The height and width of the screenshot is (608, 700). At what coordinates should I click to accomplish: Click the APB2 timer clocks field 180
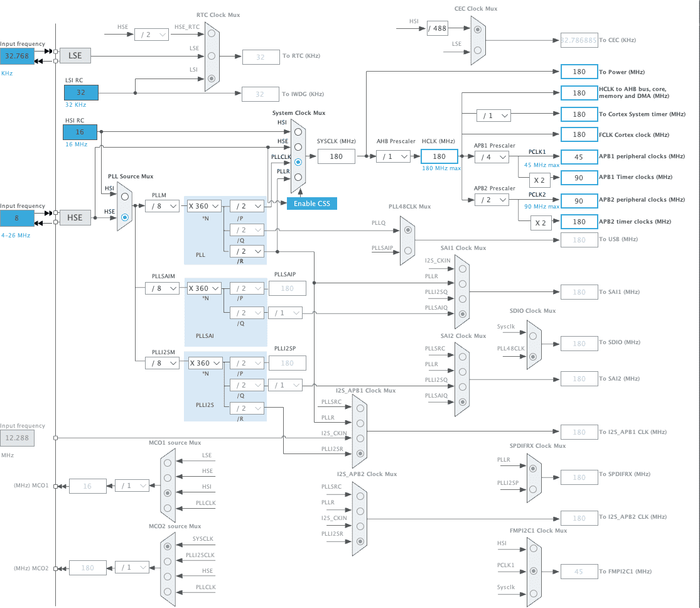(x=579, y=222)
